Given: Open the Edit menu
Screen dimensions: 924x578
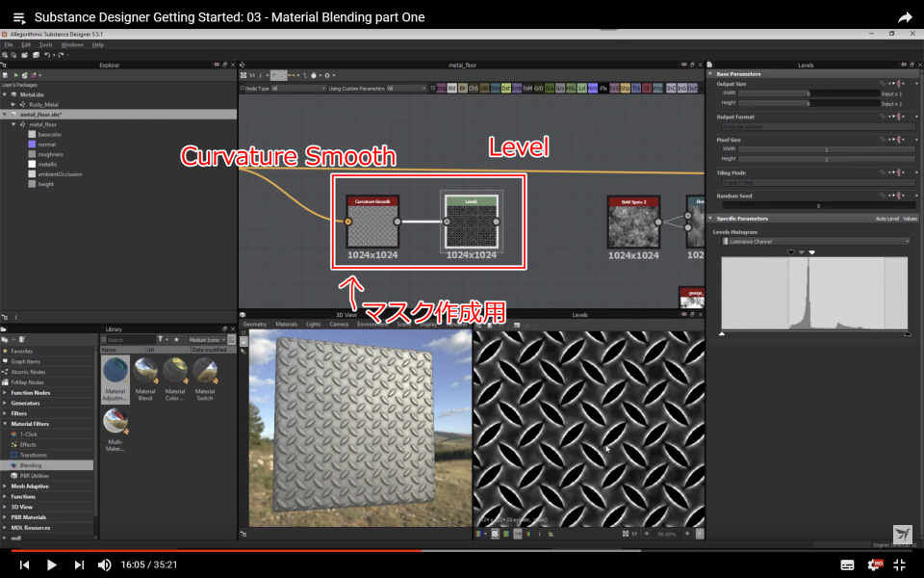Looking at the screenshot, I should pyautogui.click(x=26, y=45).
